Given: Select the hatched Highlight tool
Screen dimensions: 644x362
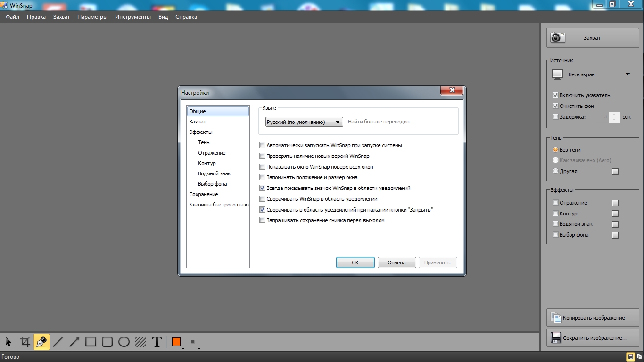Looking at the screenshot, I should (140, 342).
